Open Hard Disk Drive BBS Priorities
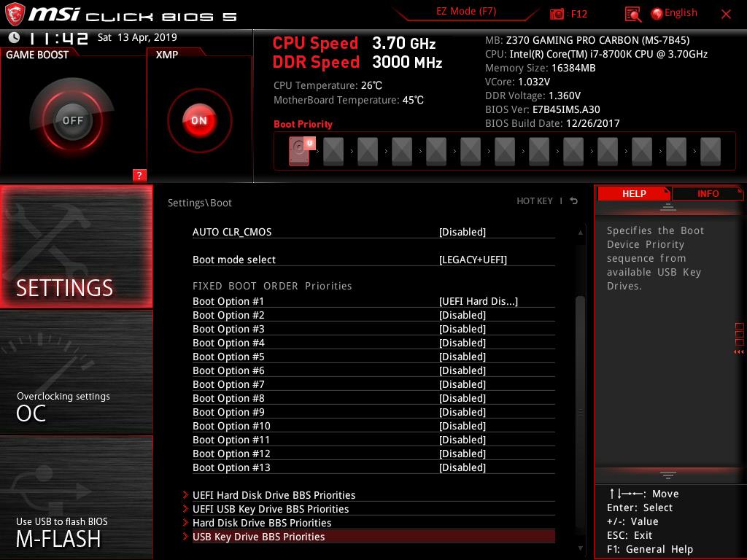The image size is (747, 560). point(262,523)
